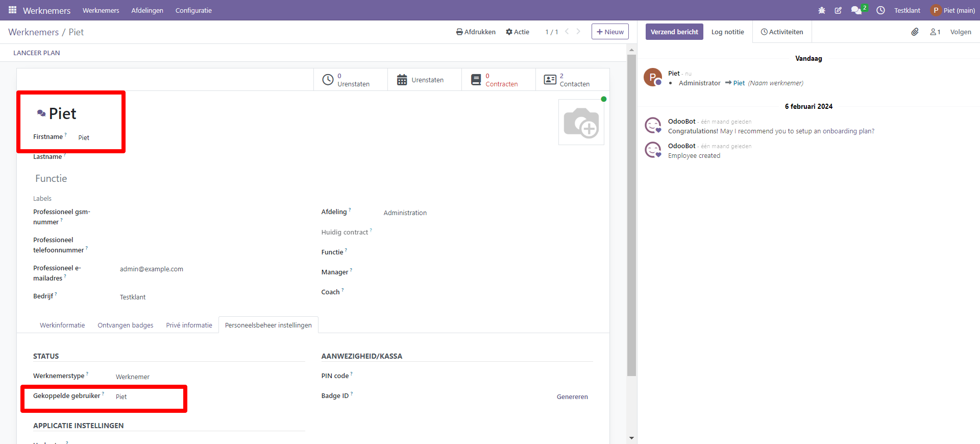The image size is (980, 444).
Task: Open the Piet (main) user menu
Action: [952, 10]
